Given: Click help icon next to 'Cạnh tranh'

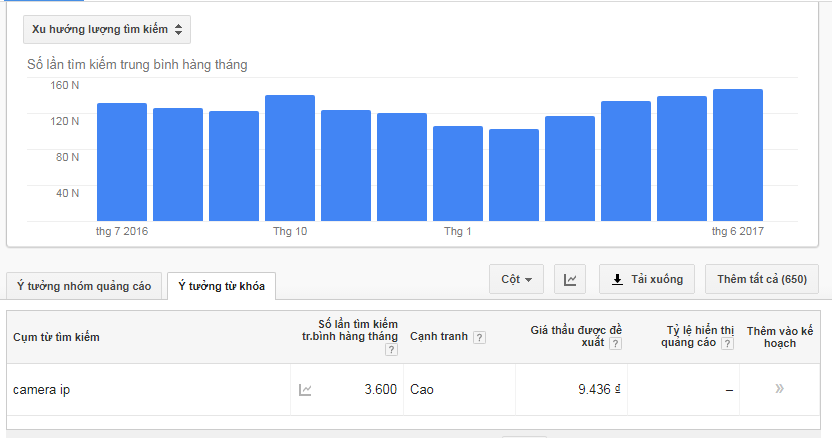Looking at the screenshot, I should click(479, 337).
